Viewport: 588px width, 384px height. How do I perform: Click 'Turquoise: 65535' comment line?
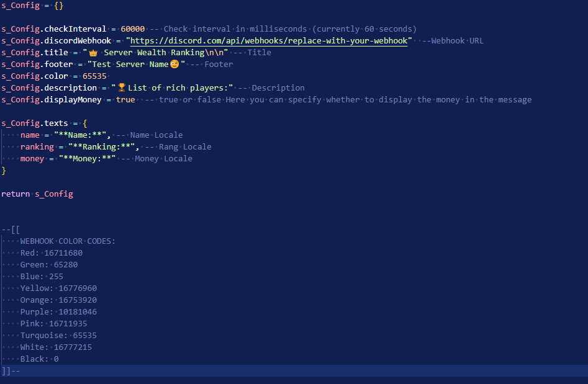pos(58,336)
